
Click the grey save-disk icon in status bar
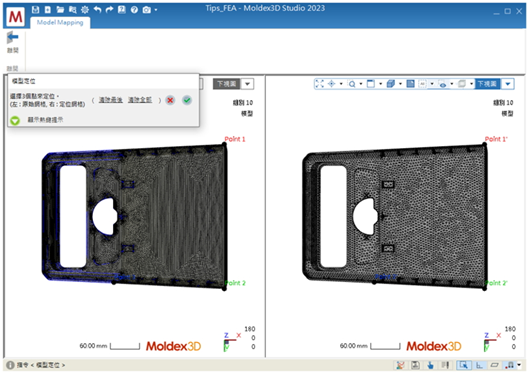click(415, 365)
